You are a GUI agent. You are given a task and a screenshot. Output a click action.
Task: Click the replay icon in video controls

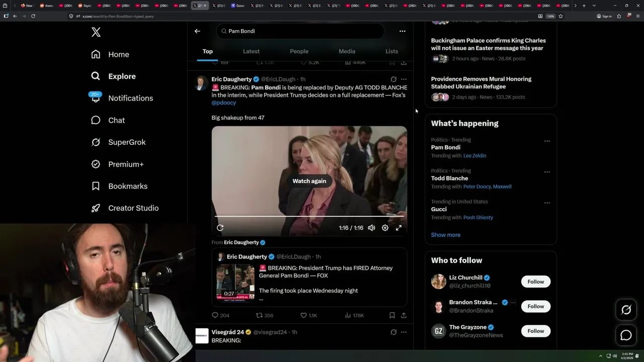tap(220, 228)
